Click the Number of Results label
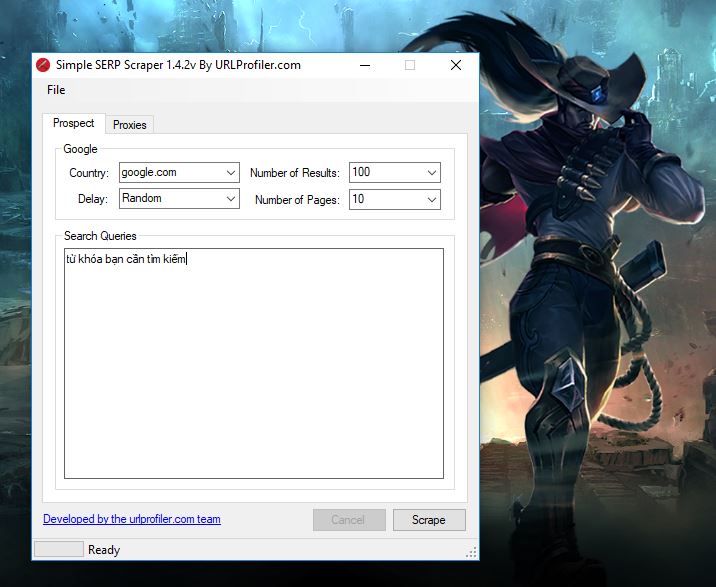The image size is (716, 587). pyautogui.click(x=295, y=173)
